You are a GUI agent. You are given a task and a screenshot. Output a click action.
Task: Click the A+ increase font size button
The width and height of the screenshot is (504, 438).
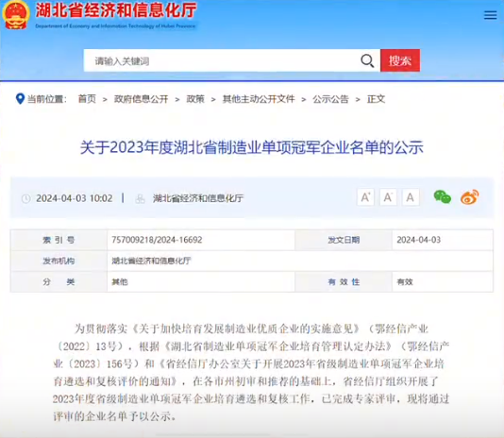366,197
